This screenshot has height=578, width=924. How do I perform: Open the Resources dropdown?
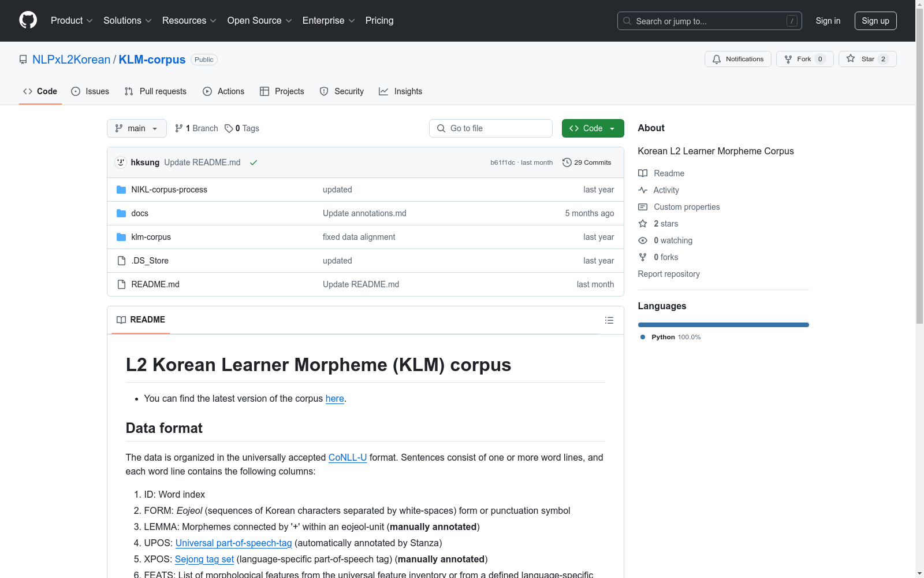click(x=189, y=21)
